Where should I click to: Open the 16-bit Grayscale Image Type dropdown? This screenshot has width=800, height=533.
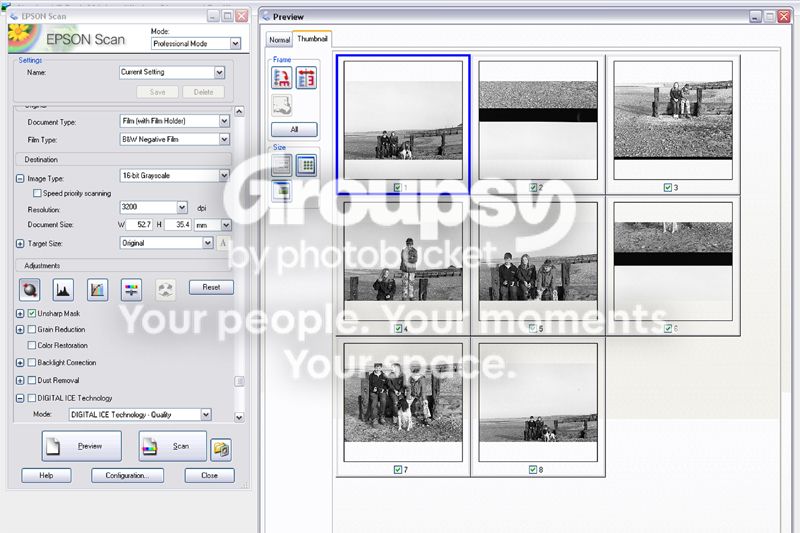point(224,175)
